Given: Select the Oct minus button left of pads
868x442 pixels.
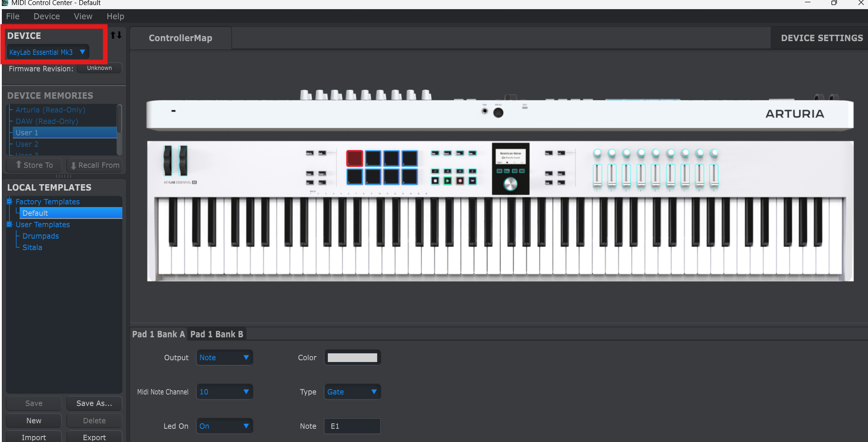Looking at the screenshot, I should (310, 182).
